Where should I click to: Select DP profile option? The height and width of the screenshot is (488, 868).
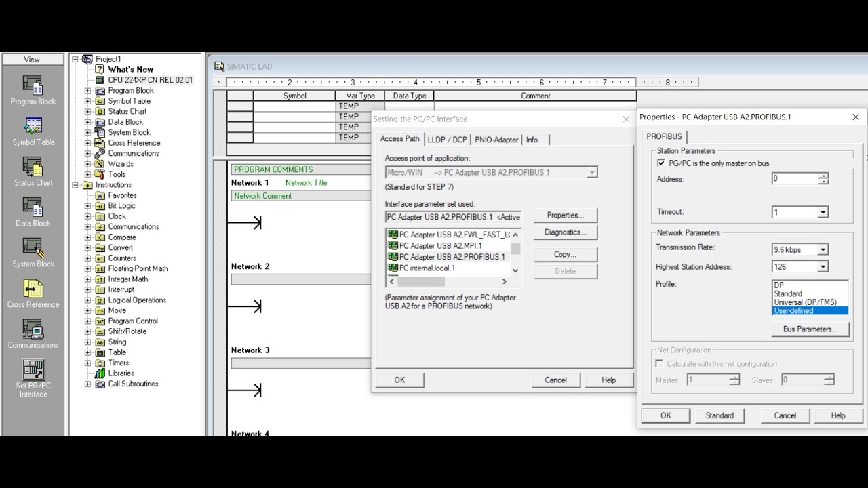(810, 285)
